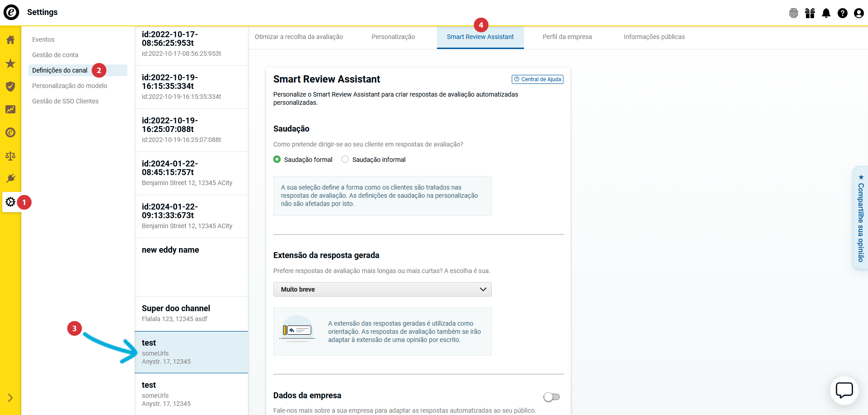
Task: Open the plug integrations sidebar icon
Action: [10, 178]
